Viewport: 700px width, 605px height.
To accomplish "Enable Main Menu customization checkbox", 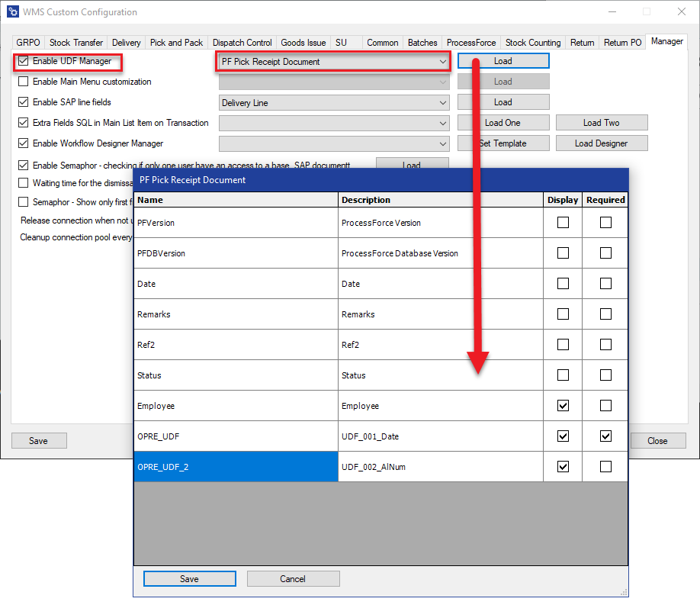I will point(24,82).
